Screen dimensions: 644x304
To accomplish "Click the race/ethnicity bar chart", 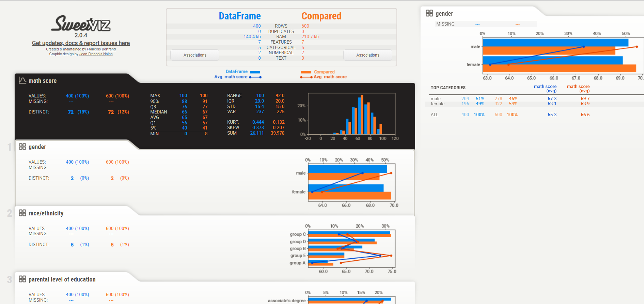I will point(351,248).
